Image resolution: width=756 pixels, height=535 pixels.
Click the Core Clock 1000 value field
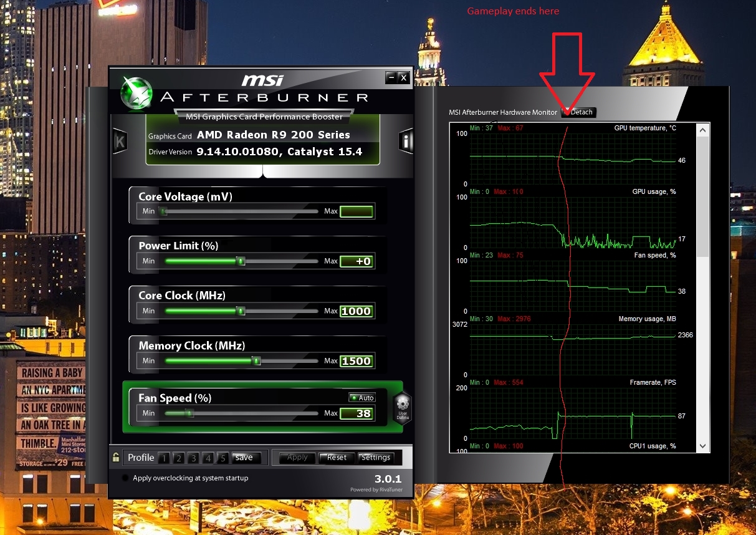356,311
